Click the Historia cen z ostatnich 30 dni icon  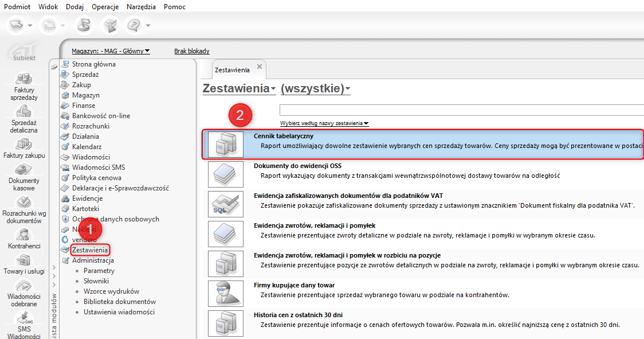point(226,324)
